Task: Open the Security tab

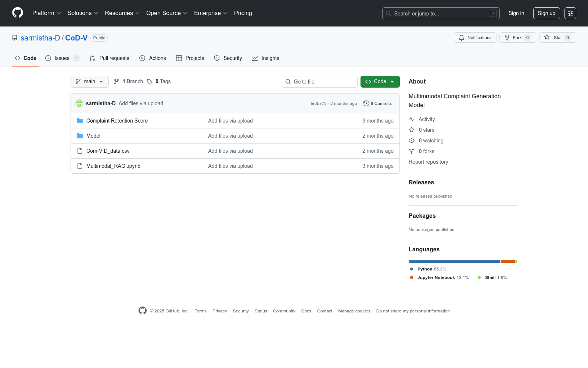Action: tap(228, 58)
